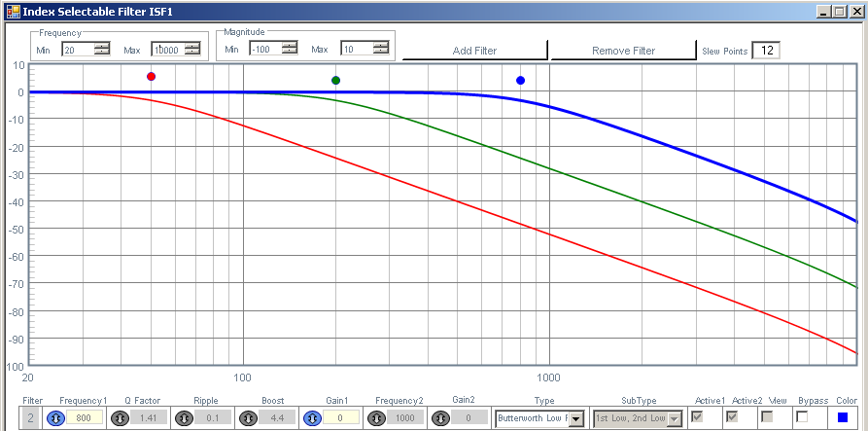Click the Magnitude Max spinner

pyautogui.click(x=380, y=49)
